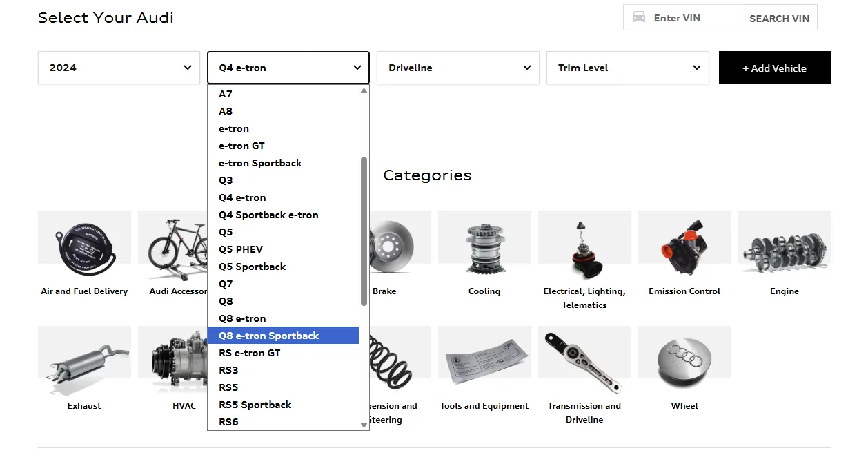Focus the Enter VIN input field
The image size is (868, 464).
point(693,18)
